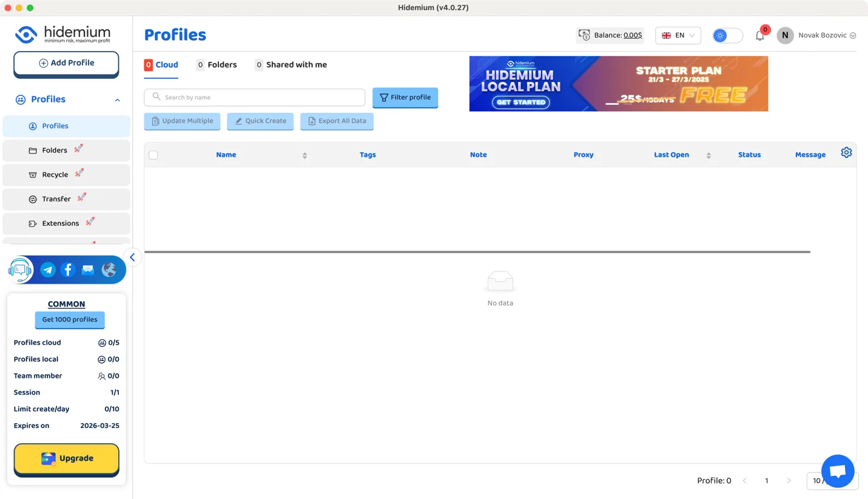The width and height of the screenshot is (868, 499).
Task: Click the COMMON plan link
Action: [66, 304]
